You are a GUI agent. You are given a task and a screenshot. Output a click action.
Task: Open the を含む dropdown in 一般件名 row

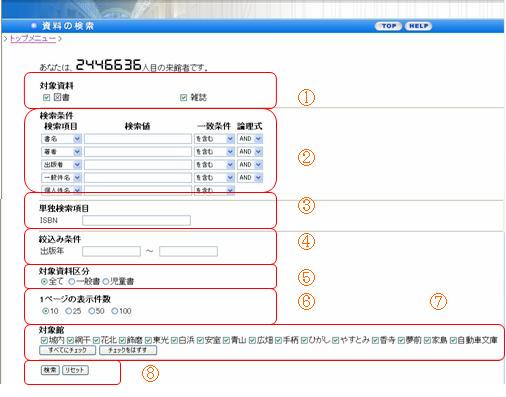(214, 178)
